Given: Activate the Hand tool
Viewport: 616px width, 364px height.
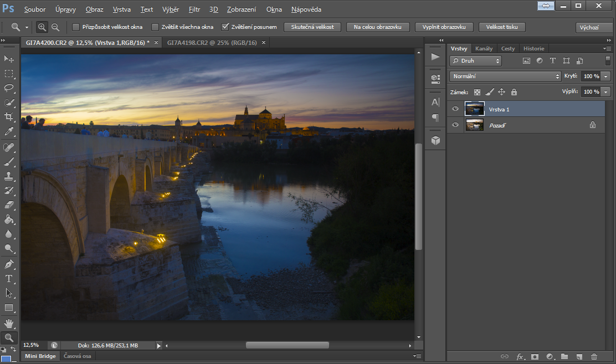Looking at the screenshot, I should (9, 323).
